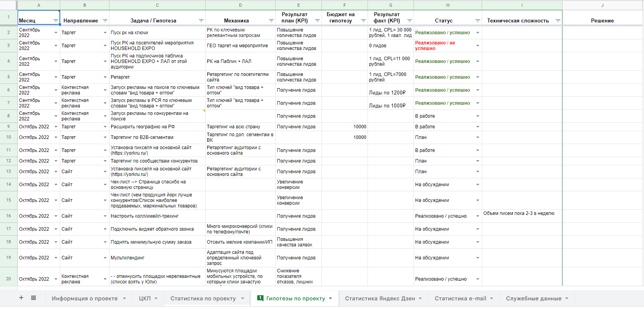
Task: Select 'Ретаргетинг по посетителям сайта' cell
Action: [240, 77]
